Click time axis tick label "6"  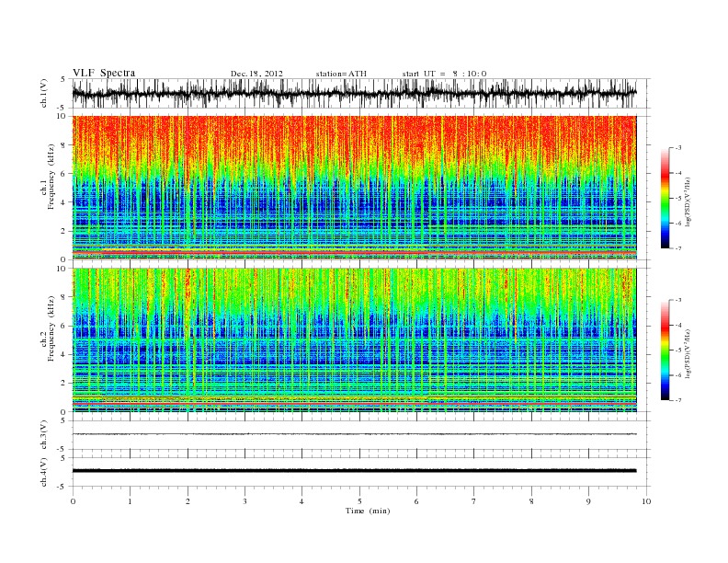coord(416,501)
